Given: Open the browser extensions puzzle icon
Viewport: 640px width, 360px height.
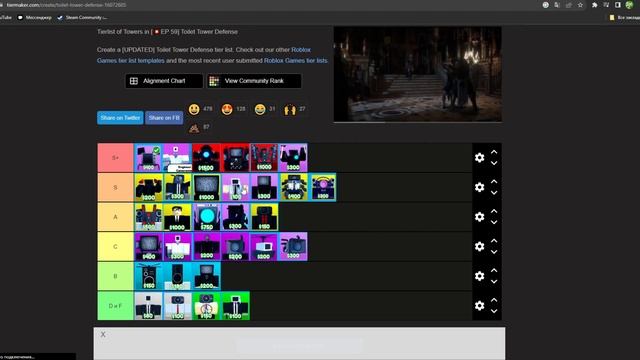Looking at the screenshot, I should coord(595,5).
